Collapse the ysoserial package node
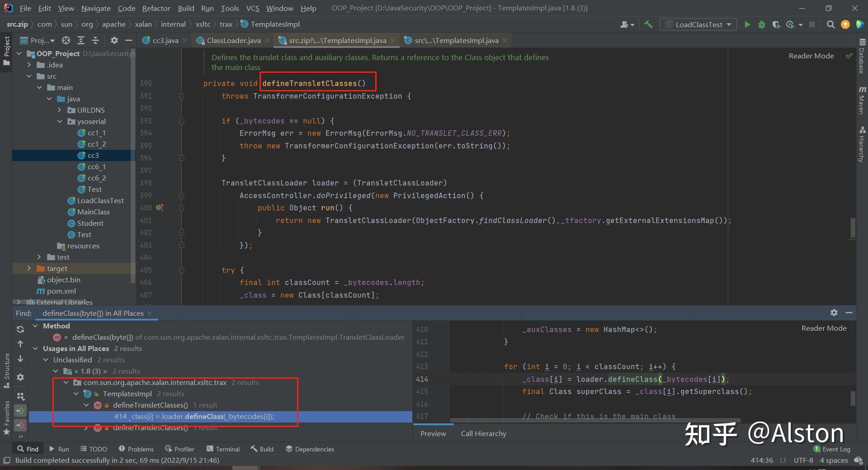Viewport: 868px width, 470px height. tap(59, 121)
